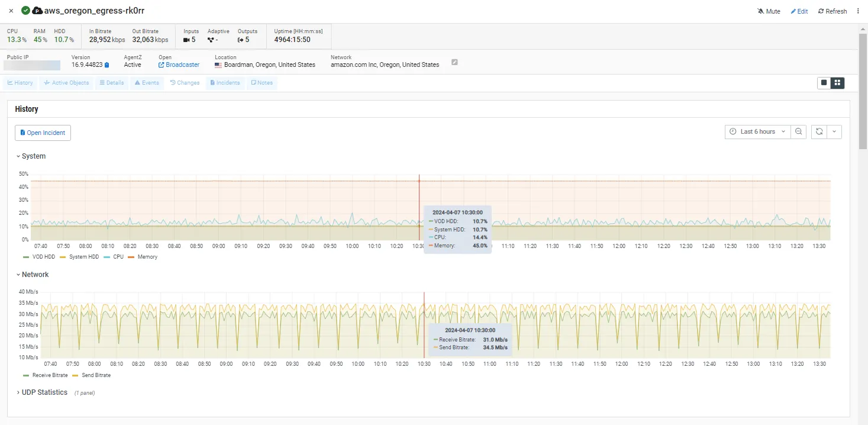Image resolution: width=868 pixels, height=425 pixels.
Task: Switch to the Events tab
Action: [147, 83]
